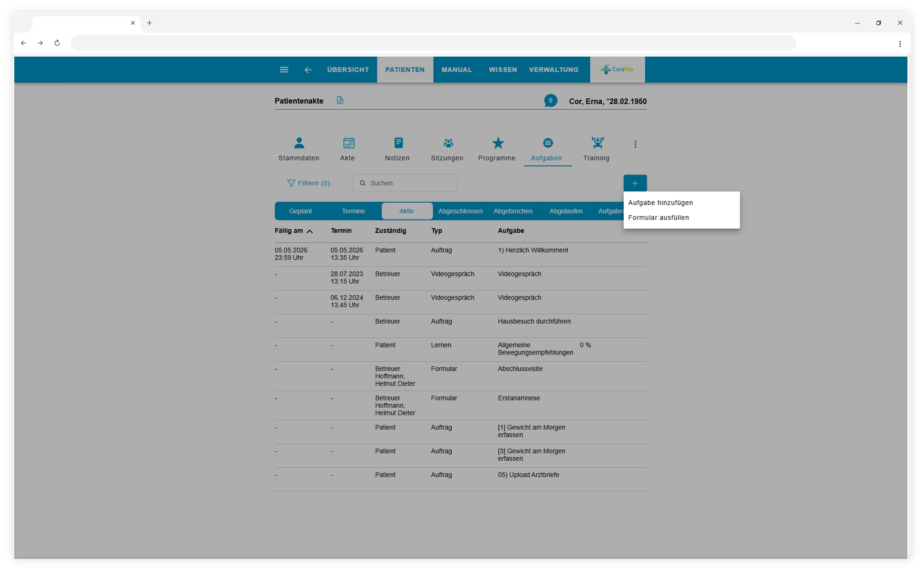This screenshot has width=924, height=572.
Task: Click patient name Cor, Erna, *28.02.1950
Action: click(x=607, y=101)
